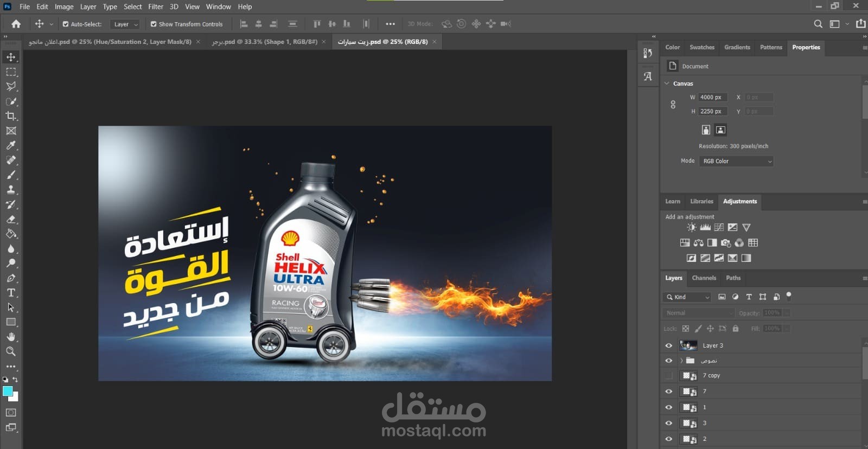
Task: Switch to the Channels tab
Action: pos(704,278)
